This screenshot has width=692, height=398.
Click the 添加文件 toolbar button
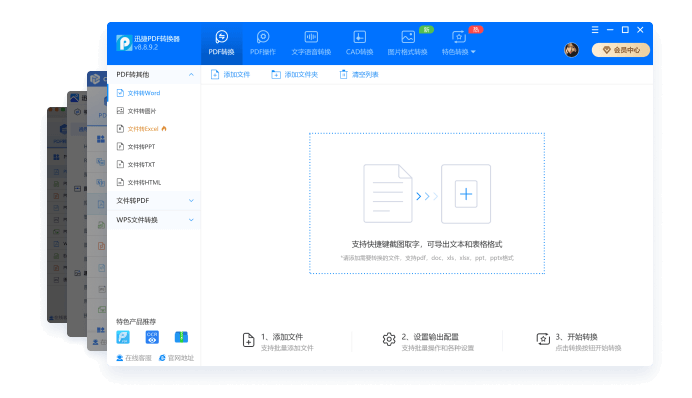tap(230, 75)
